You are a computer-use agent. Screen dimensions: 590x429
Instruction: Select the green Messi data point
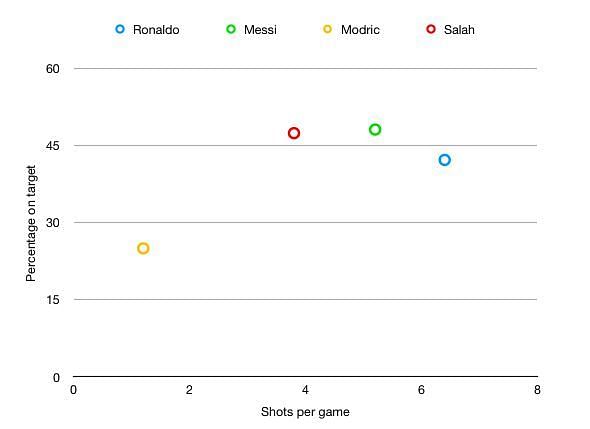pyautogui.click(x=375, y=130)
